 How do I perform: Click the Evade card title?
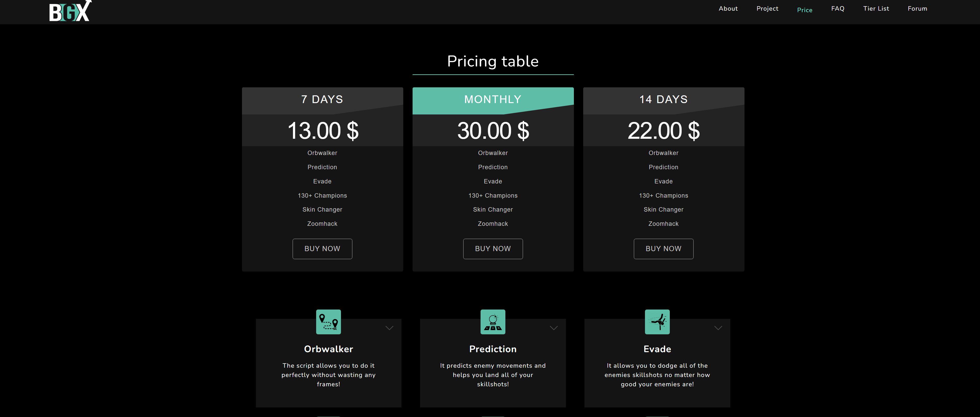657,349
